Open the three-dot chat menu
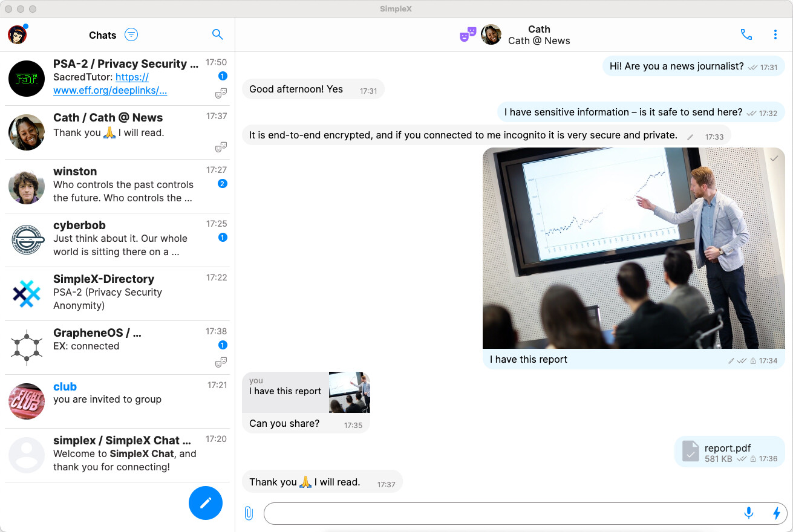This screenshot has width=793, height=532. point(775,34)
